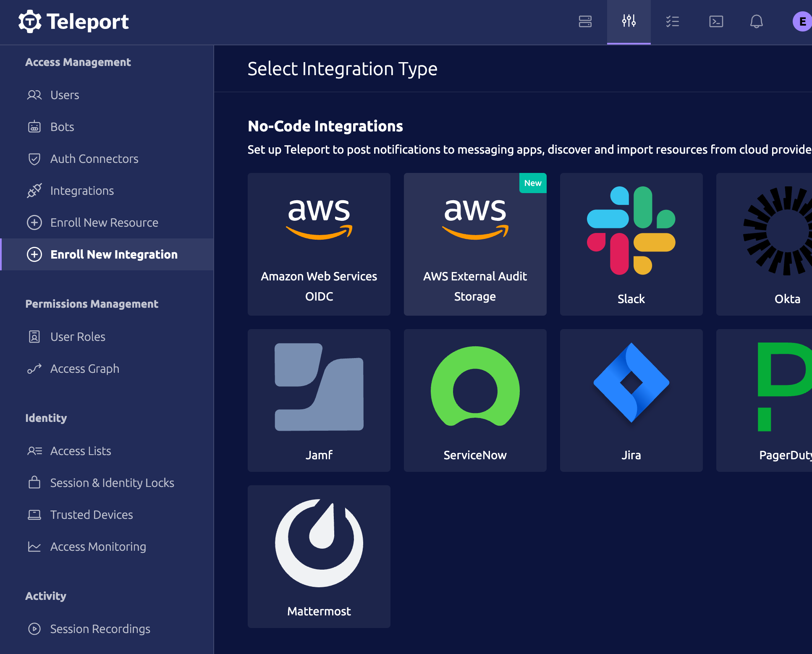Pick the Jamf integration tile
The height and width of the screenshot is (654, 812).
(319, 400)
